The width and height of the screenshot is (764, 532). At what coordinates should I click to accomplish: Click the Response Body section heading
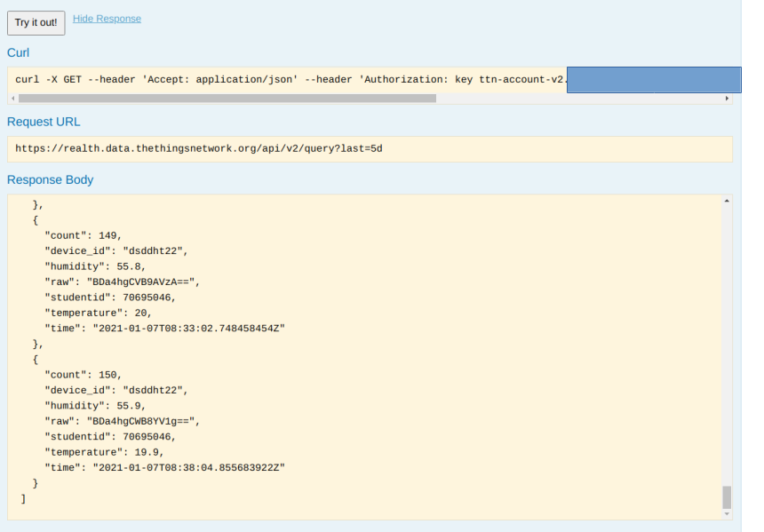[50, 179]
